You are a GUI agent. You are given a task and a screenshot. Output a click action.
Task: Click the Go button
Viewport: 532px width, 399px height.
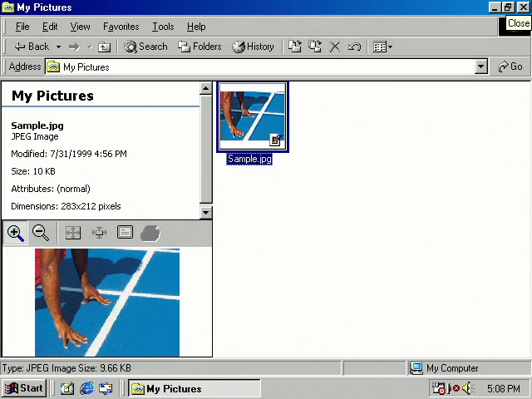point(510,66)
